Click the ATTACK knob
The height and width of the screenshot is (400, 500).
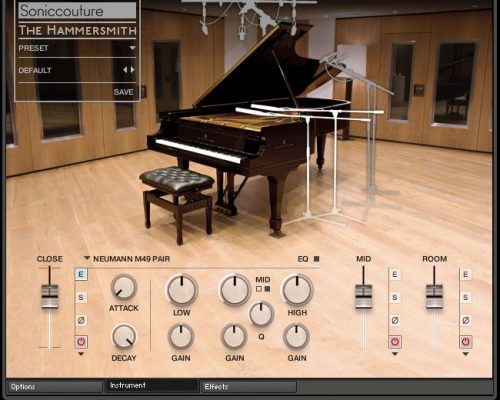(x=124, y=287)
